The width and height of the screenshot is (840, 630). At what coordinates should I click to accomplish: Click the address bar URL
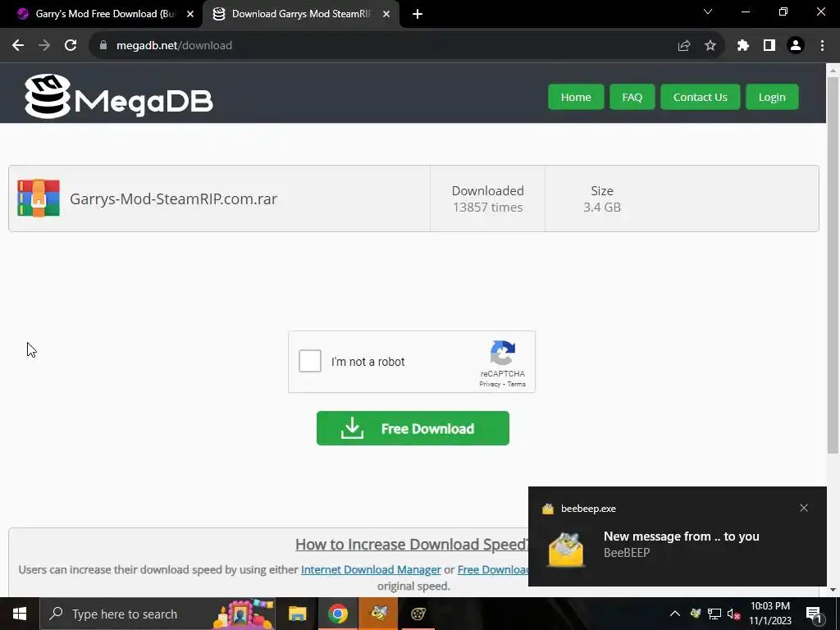coord(174,46)
